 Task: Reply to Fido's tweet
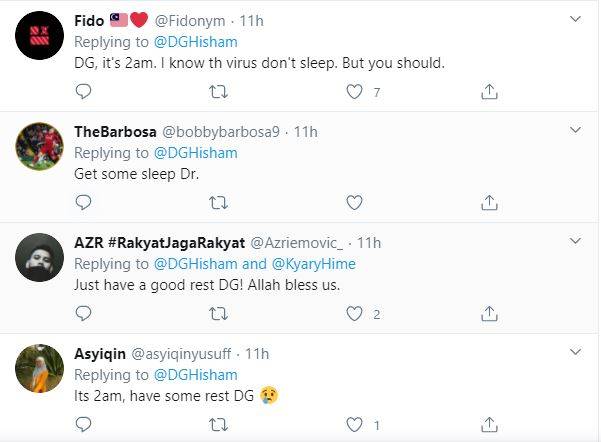pos(84,92)
